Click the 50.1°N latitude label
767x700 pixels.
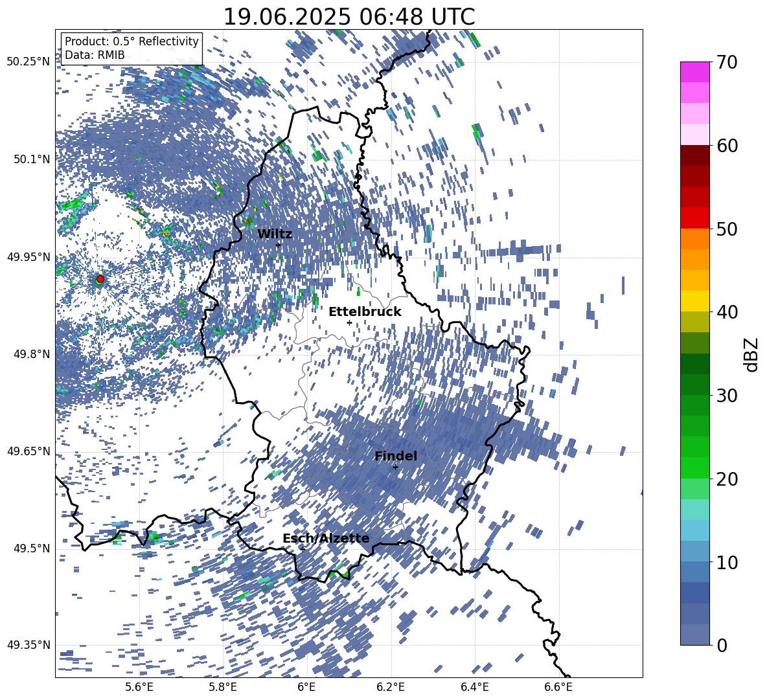coord(32,159)
